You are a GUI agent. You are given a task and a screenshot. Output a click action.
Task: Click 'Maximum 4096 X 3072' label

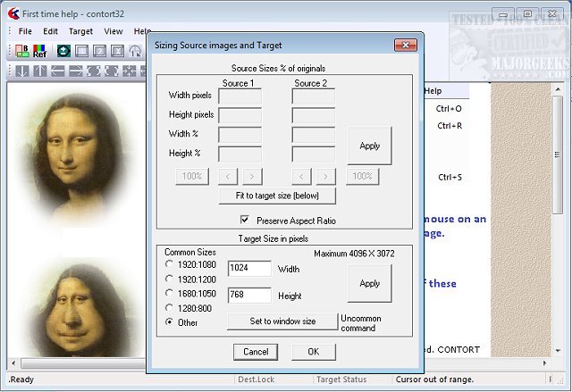click(x=354, y=254)
